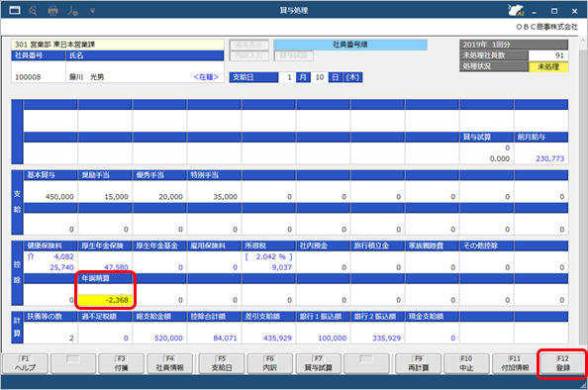Click the 2019年 1回分 period label
Image resolution: width=588 pixels, height=390 pixels.
click(x=486, y=45)
